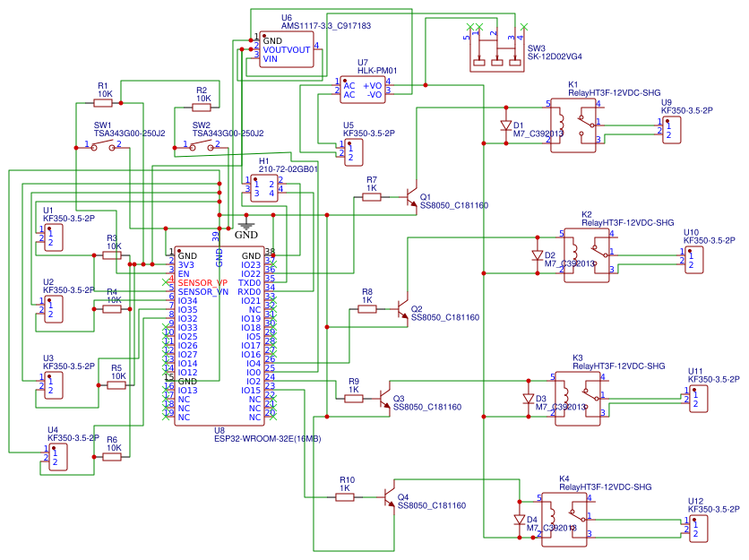Select the U6 AMS1117-3.3 regulator symbol
749x560 pixels.
[x=287, y=49]
